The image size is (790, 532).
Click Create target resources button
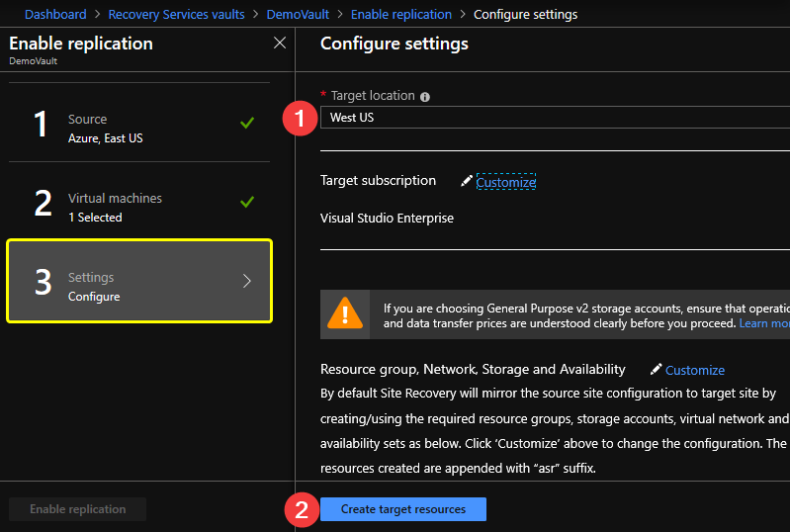403,509
